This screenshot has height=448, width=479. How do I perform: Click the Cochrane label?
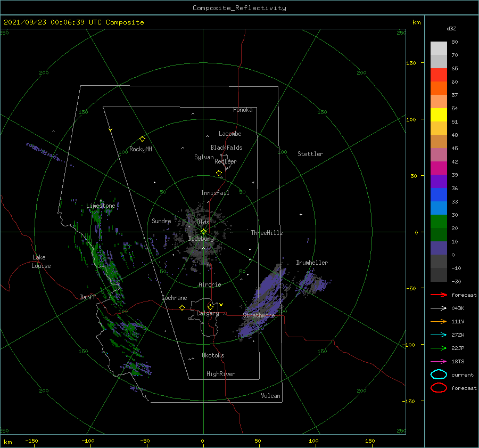pyautogui.click(x=174, y=298)
